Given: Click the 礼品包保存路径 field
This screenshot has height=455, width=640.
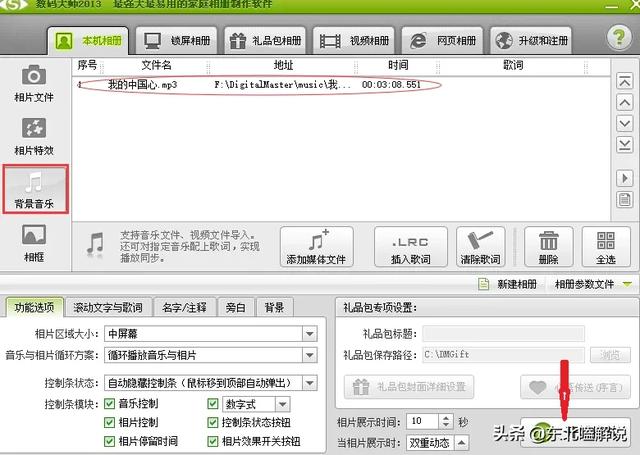Looking at the screenshot, I should click(503, 355).
